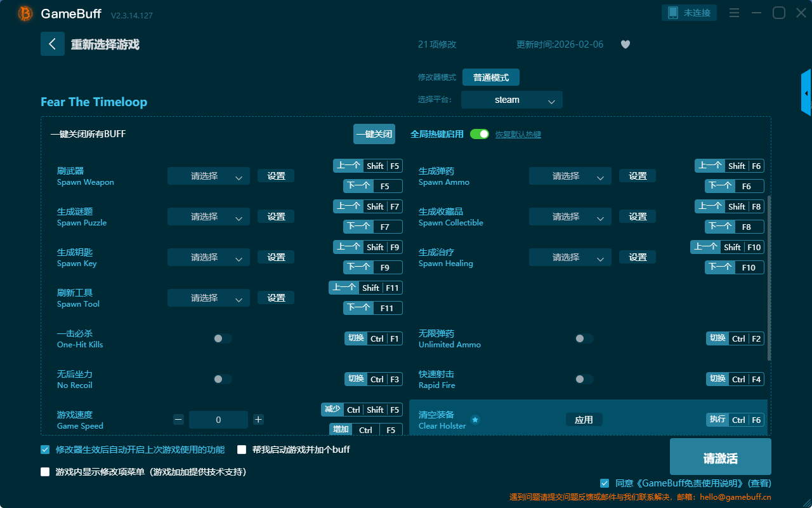Image resolution: width=812 pixels, height=508 pixels.
Task: Open the Spawn Weapon dropdown
Action: (x=209, y=176)
